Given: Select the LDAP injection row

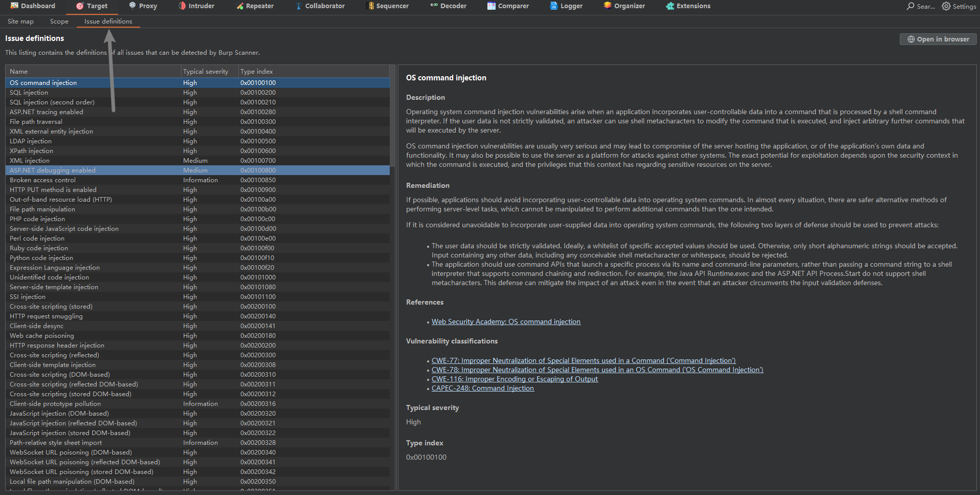Looking at the screenshot, I should (197, 141).
